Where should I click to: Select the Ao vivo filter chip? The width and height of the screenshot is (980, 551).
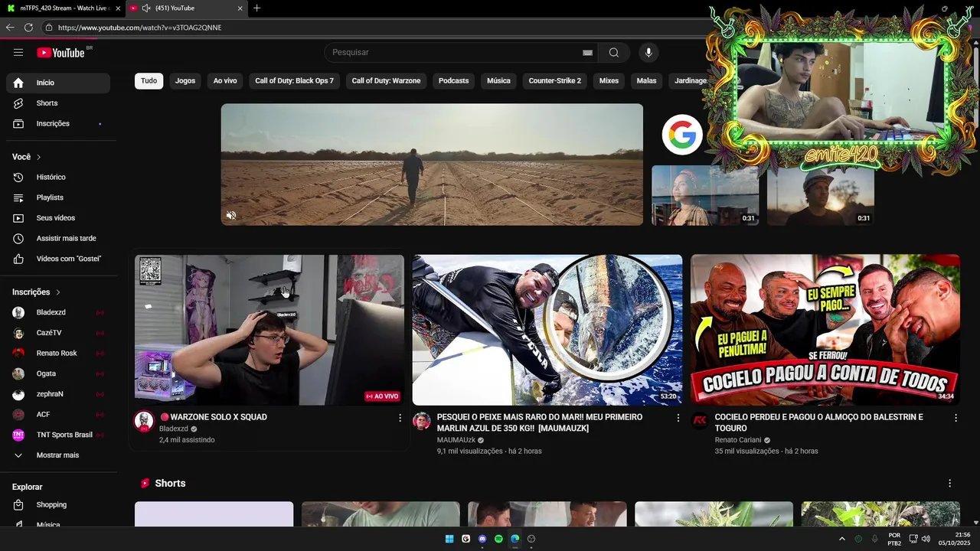(x=225, y=80)
